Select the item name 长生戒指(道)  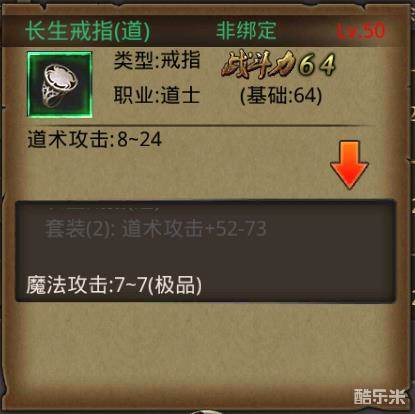[x=88, y=31]
